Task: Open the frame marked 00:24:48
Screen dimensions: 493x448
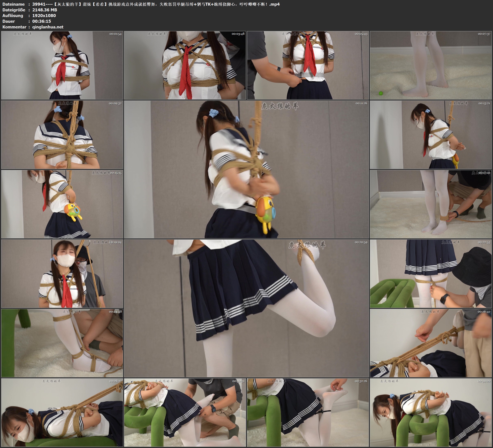Action: 62,343
